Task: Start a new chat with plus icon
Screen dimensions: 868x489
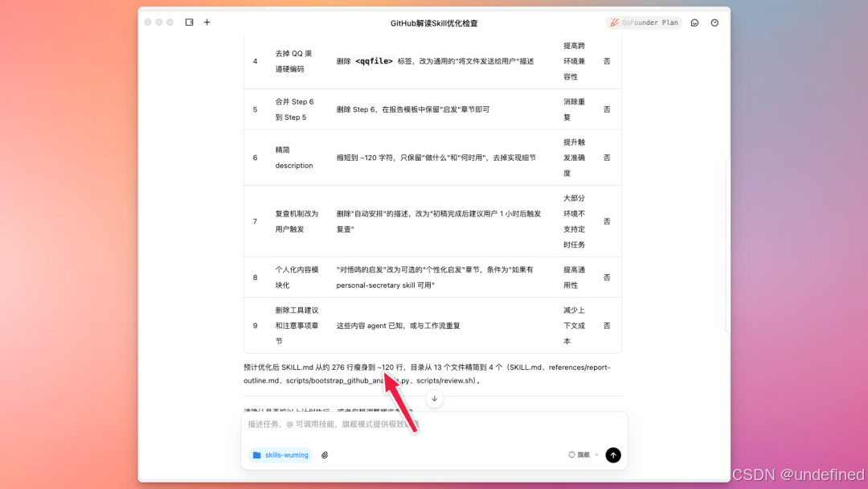Action: click(207, 23)
